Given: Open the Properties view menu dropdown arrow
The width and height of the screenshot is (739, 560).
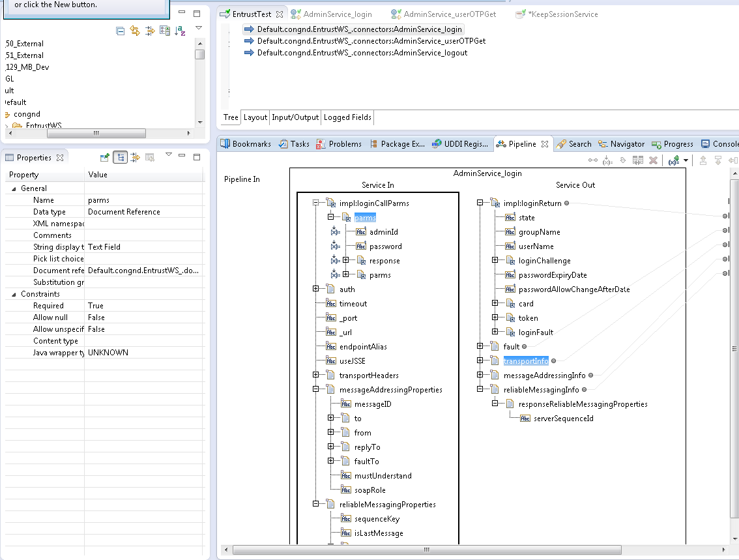Looking at the screenshot, I should (x=168, y=155).
